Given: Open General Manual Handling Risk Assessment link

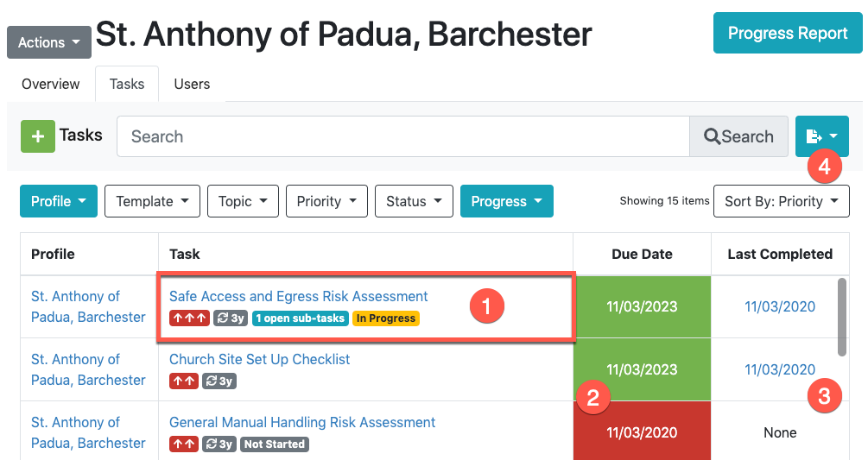Looking at the screenshot, I should 302,423.
